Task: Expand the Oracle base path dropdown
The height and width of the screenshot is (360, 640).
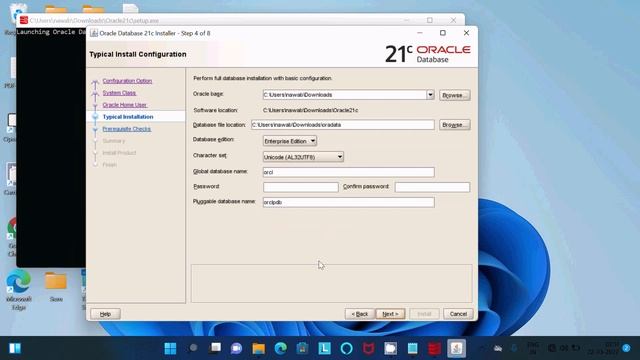Action: point(430,95)
